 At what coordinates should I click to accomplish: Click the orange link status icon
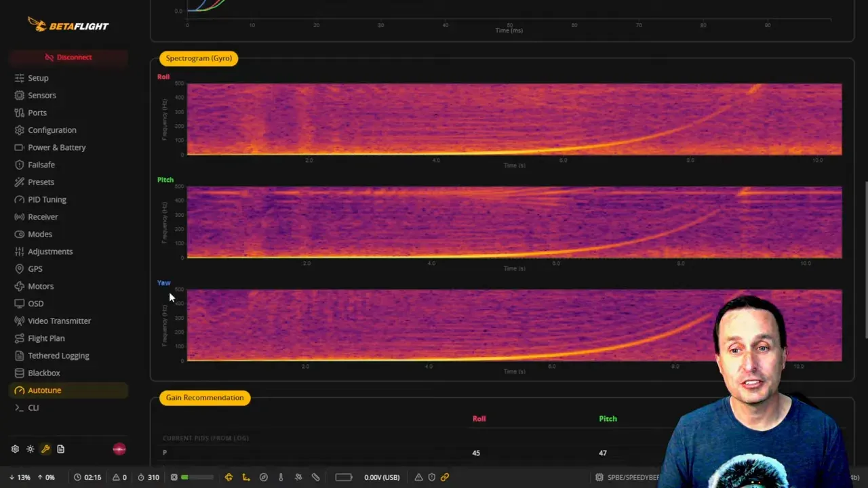[445, 477]
